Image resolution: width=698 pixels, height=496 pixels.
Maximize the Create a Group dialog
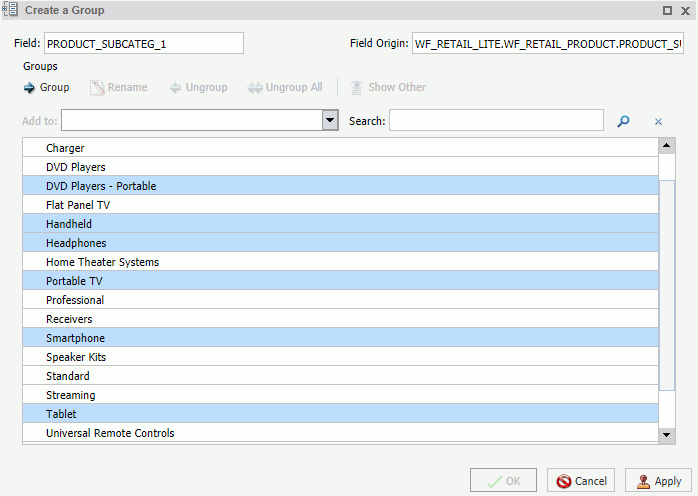667,10
